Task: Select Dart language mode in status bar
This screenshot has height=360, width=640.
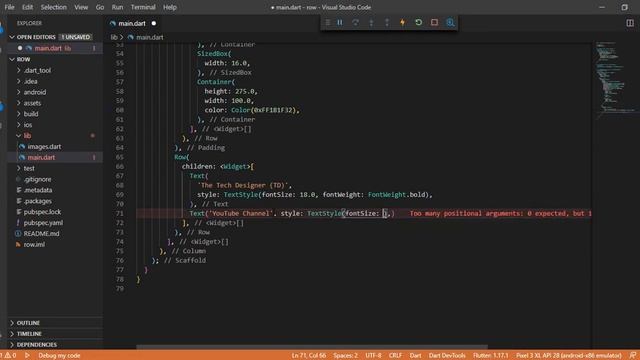Action: point(416,356)
